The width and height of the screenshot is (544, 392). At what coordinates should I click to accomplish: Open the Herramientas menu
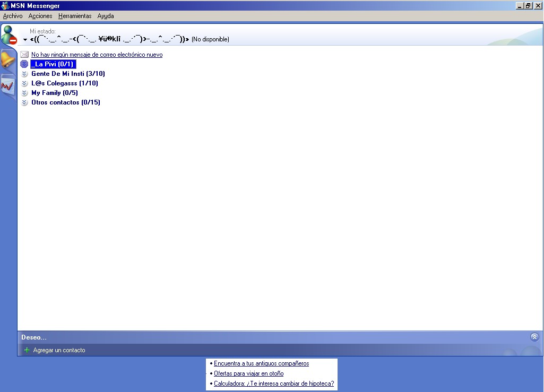click(75, 16)
